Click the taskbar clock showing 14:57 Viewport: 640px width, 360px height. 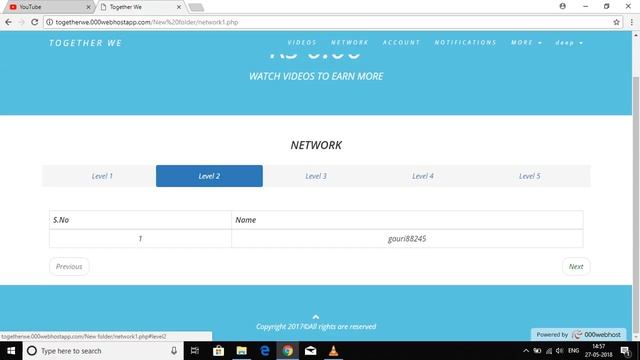point(598,351)
